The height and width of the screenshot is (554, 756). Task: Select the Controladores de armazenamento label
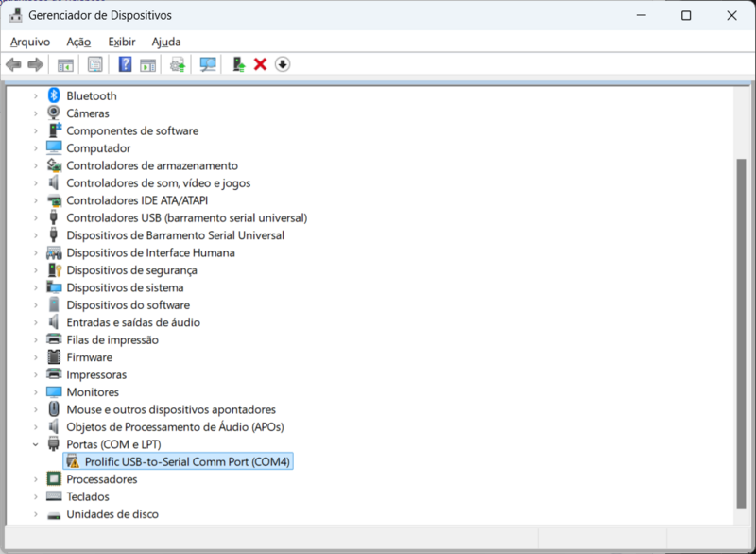tap(152, 165)
